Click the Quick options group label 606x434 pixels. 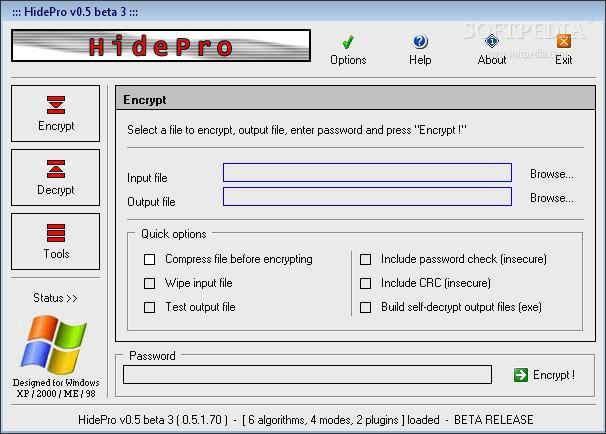174,234
